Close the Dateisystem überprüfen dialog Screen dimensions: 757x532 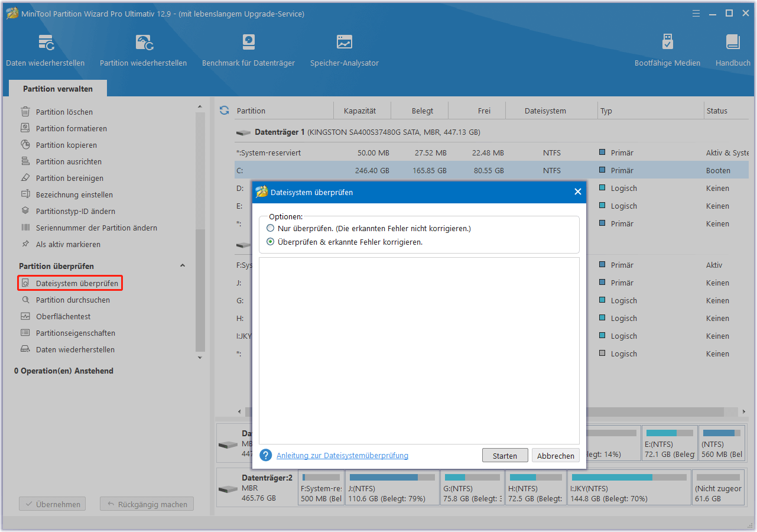[577, 192]
